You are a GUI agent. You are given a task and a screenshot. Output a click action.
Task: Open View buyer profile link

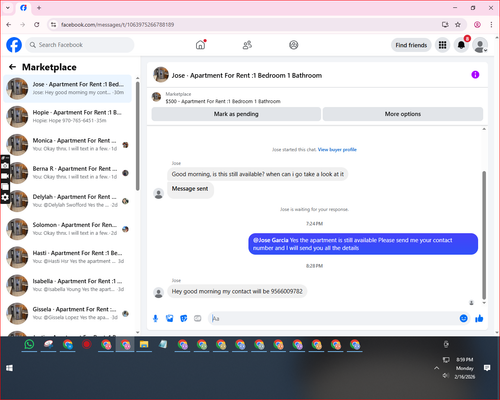(337, 150)
